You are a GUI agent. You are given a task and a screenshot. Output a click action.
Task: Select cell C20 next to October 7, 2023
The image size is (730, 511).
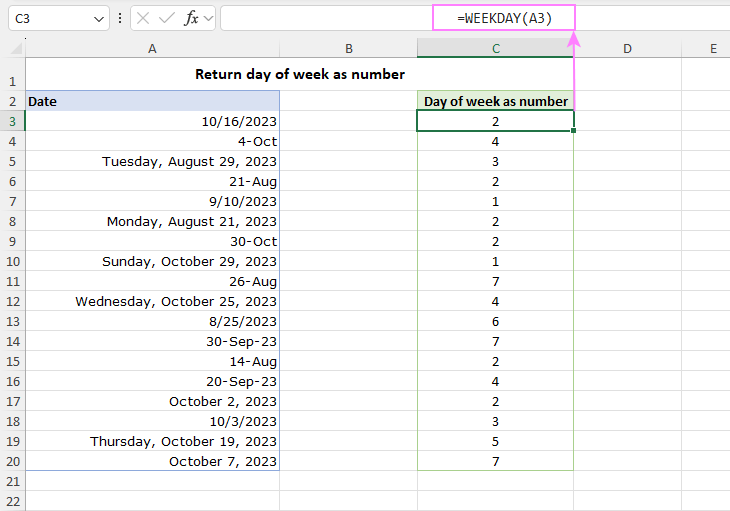(x=495, y=462)
